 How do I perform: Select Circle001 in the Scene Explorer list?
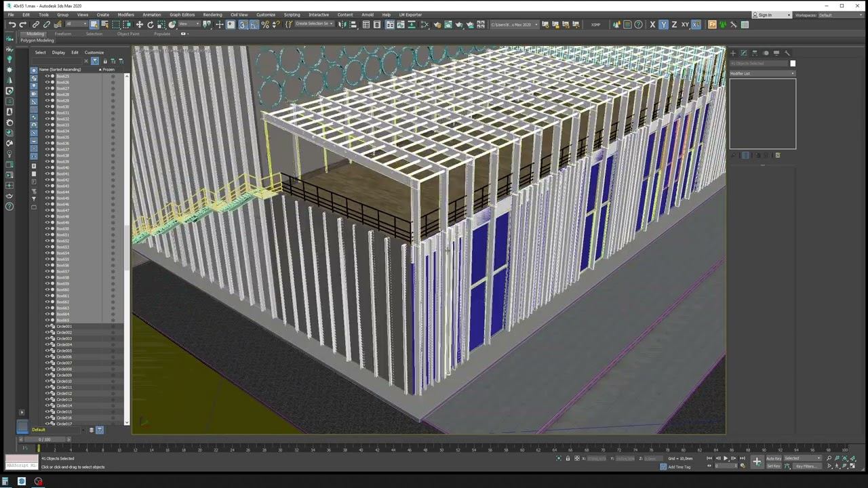[x=64, y=326]
